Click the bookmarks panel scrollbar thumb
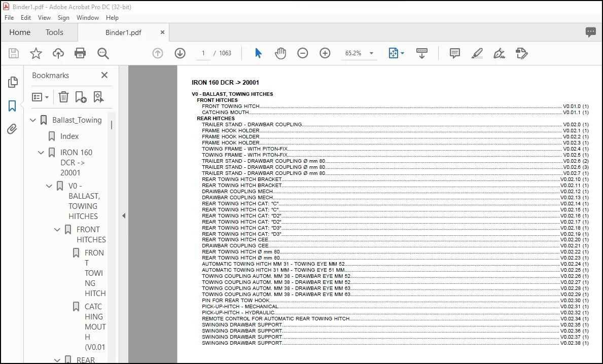This screenshot has height=364, width=603. pos(112,125)
